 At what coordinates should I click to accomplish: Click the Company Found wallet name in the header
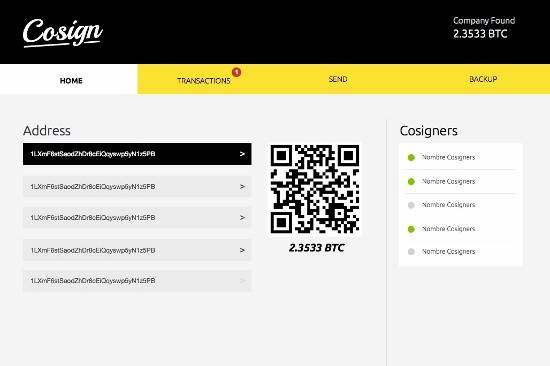pyautogui.click(x=484, y=21)
